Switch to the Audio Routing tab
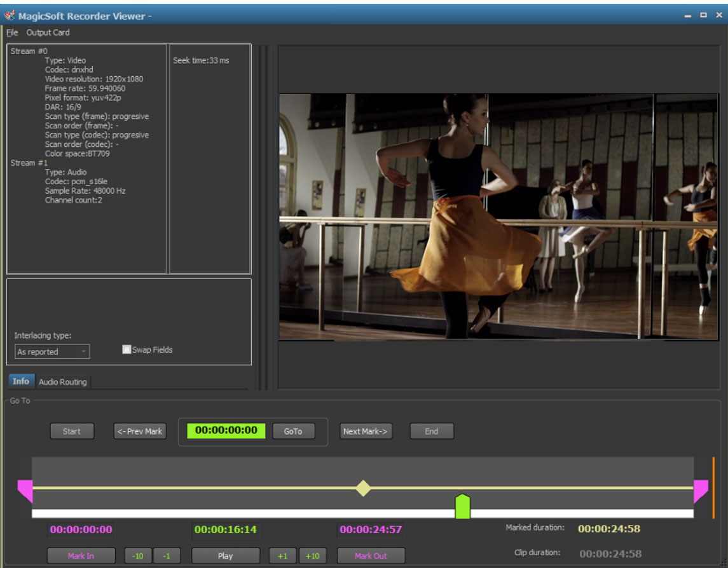Screen dimensions: 728x568 (64, 382)
